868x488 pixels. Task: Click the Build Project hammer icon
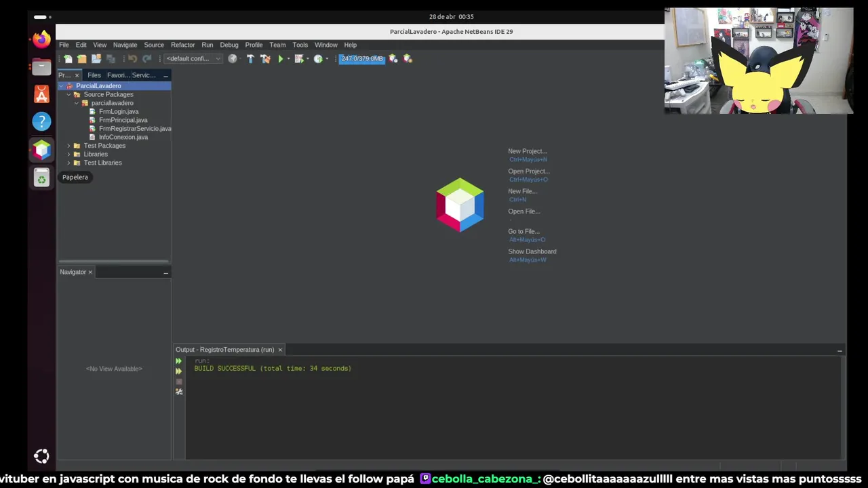[250, 59]
